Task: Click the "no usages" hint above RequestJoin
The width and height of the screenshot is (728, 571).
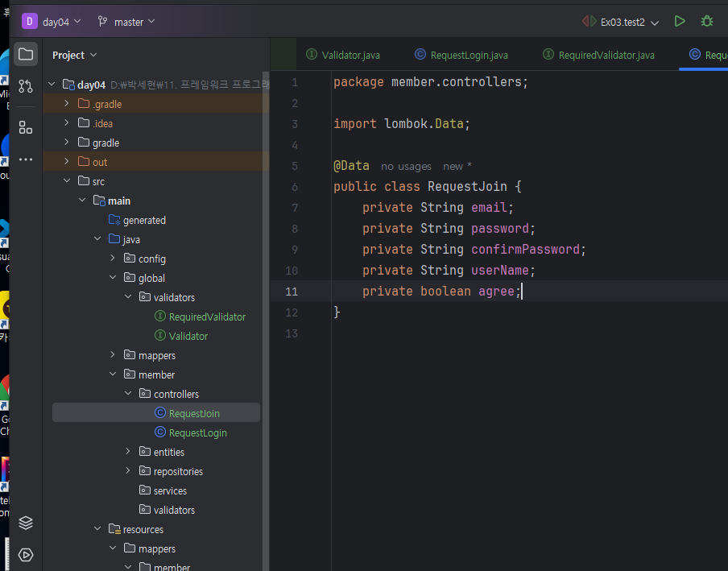Action: coord(406,166)
